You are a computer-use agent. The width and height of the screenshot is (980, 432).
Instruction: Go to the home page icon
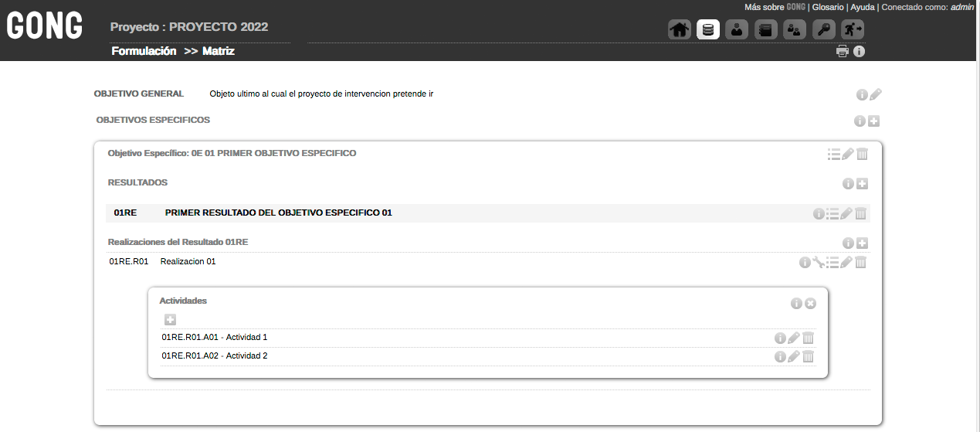point(680,30)
